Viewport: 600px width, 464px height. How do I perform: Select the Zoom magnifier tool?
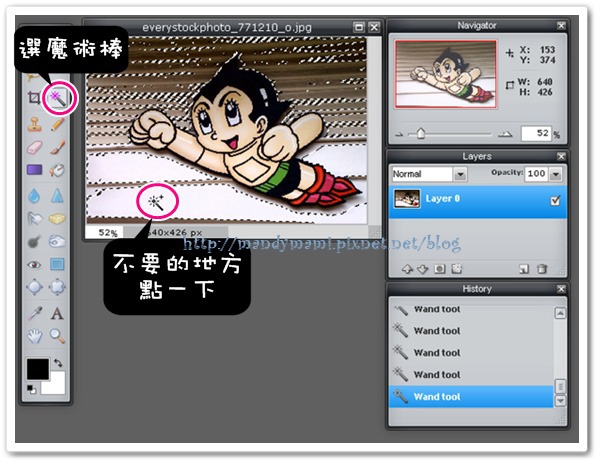coord(57,336)
